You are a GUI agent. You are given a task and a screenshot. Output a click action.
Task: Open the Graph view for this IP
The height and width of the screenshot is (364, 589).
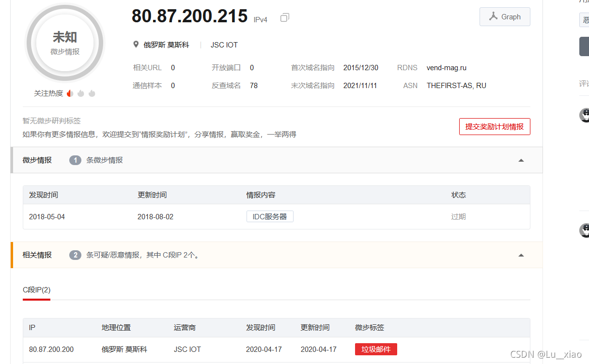tap(505, 16)
